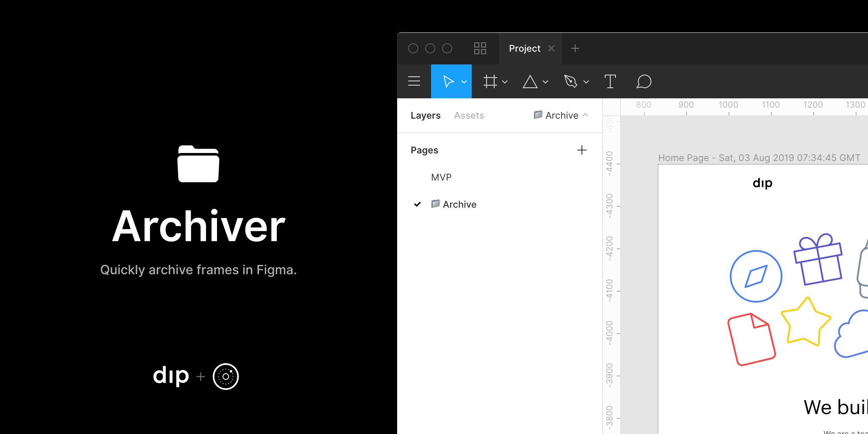Select the Frame tool

coord(490,81)
